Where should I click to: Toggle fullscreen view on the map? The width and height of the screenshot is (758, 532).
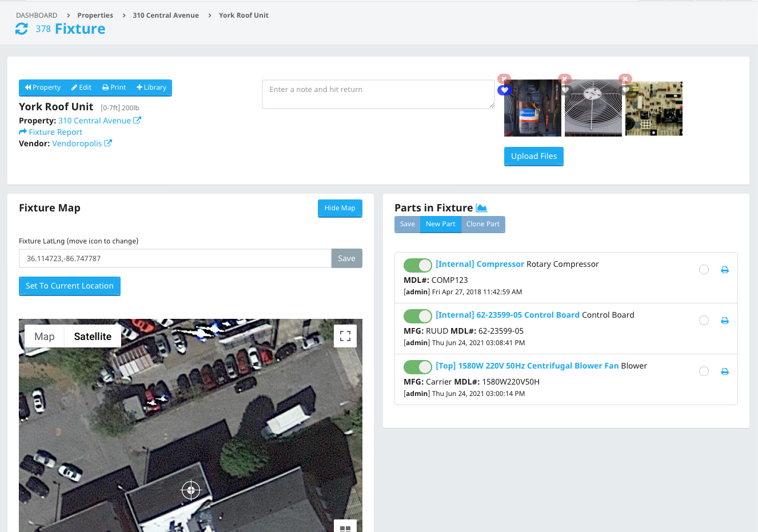pyautogui.click(x=345, y=336)
